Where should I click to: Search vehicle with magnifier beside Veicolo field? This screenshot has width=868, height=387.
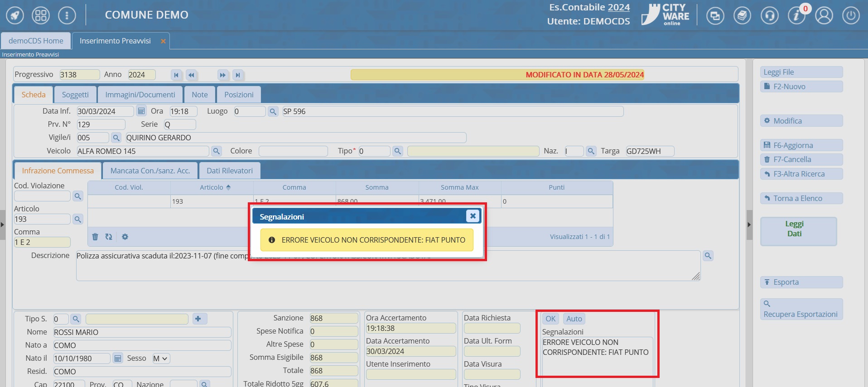pyautogui.click(x=217, y=151)
